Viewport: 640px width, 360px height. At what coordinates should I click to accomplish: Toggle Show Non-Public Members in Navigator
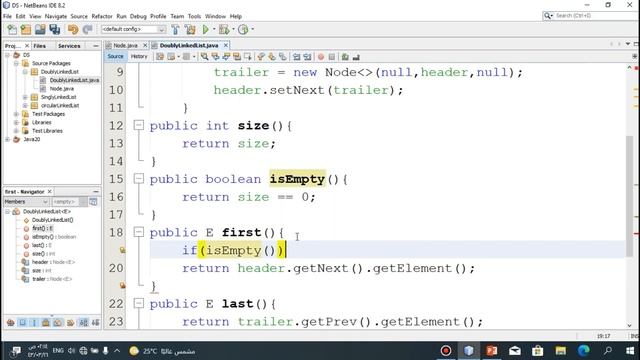[x=46, y=322]
